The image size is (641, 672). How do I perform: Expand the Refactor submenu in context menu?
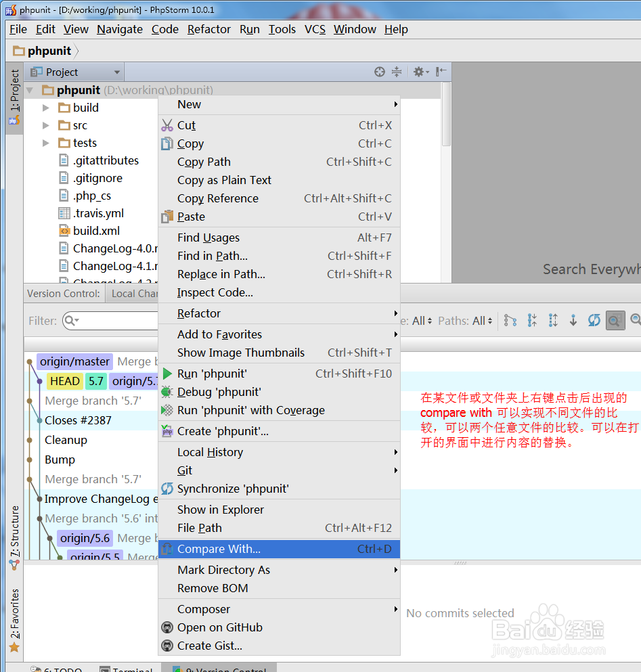coord(279,313)
